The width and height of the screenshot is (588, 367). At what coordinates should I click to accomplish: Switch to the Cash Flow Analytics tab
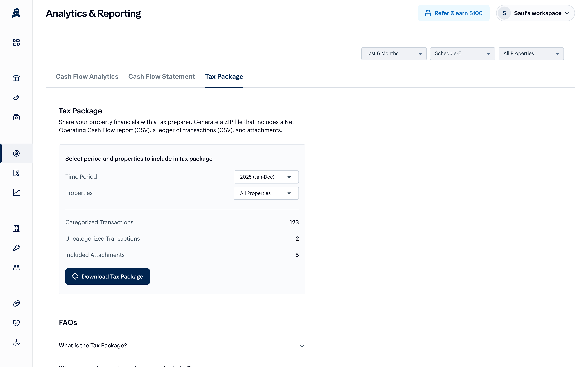point(87,76)
